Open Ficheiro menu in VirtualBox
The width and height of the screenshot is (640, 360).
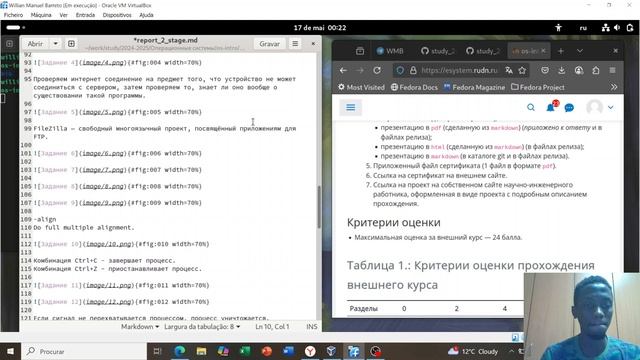coord(13,15)
